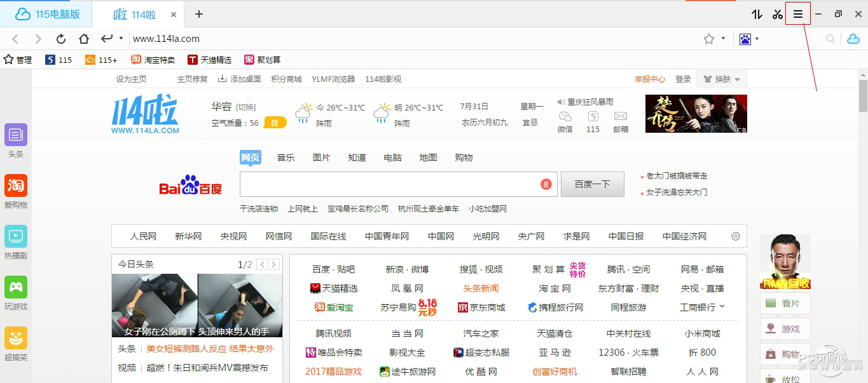This screenshot has width=868, height=383.
Task: Open the 换肤 skin dropdown
Action: point(722,79)
